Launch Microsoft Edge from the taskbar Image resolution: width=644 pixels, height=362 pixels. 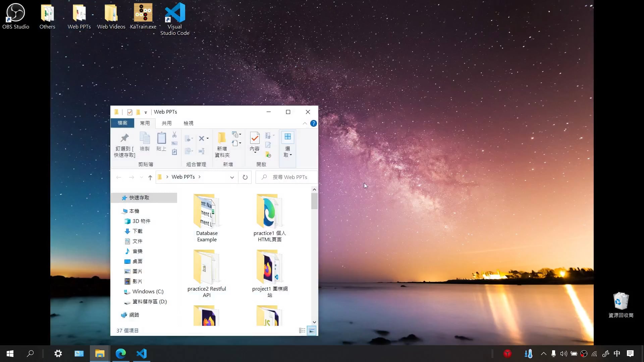point(121,354)
